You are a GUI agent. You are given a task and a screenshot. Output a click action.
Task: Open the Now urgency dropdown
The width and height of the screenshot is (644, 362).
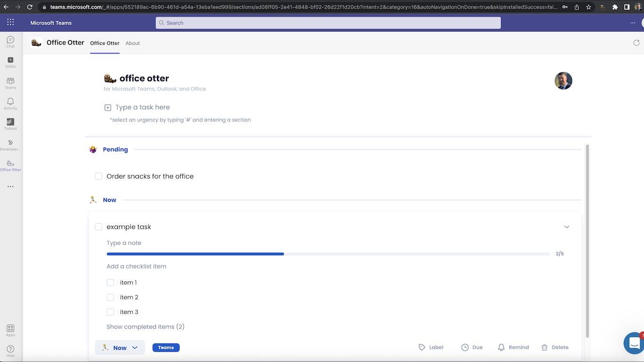pos(120,347)
